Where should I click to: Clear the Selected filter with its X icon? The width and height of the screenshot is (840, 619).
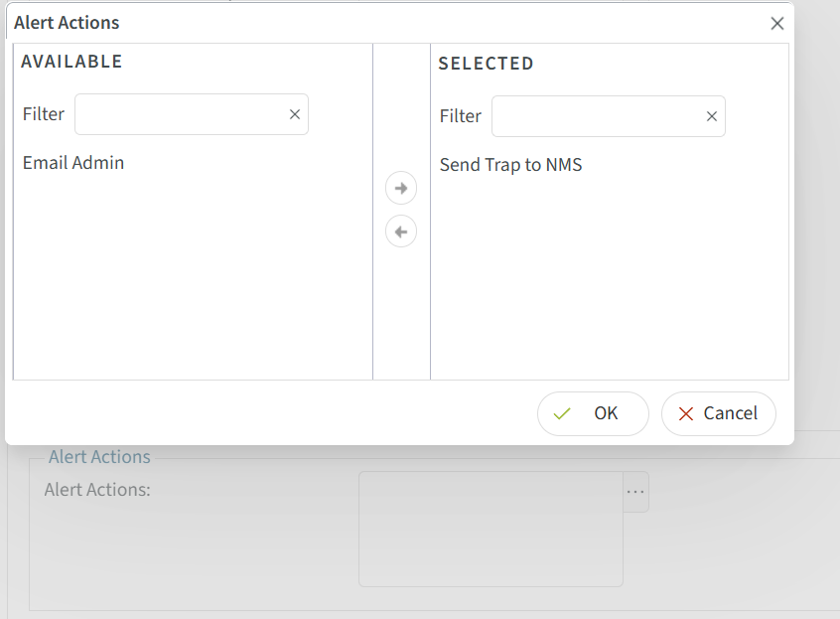[x=711, y=116]
